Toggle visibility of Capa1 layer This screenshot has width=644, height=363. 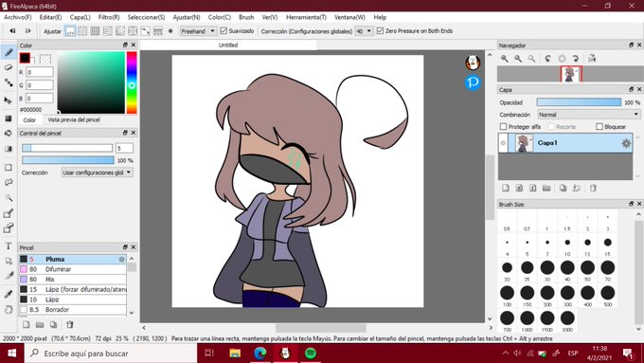503,143
